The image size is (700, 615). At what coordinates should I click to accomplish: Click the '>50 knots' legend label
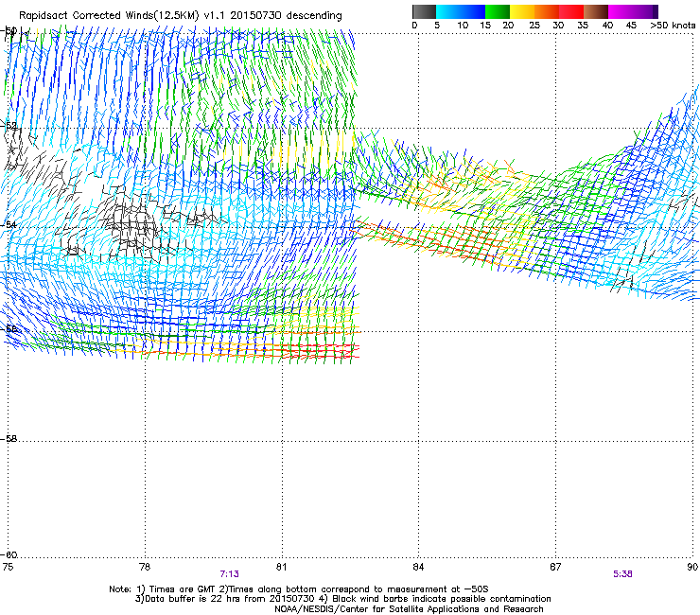click(673, 26)
